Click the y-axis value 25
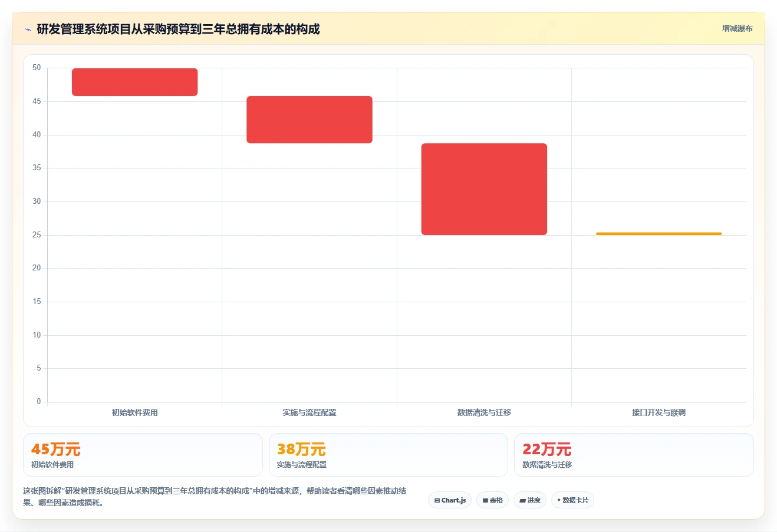The width and height of the screenshot is (777, 532). (37, 235)
